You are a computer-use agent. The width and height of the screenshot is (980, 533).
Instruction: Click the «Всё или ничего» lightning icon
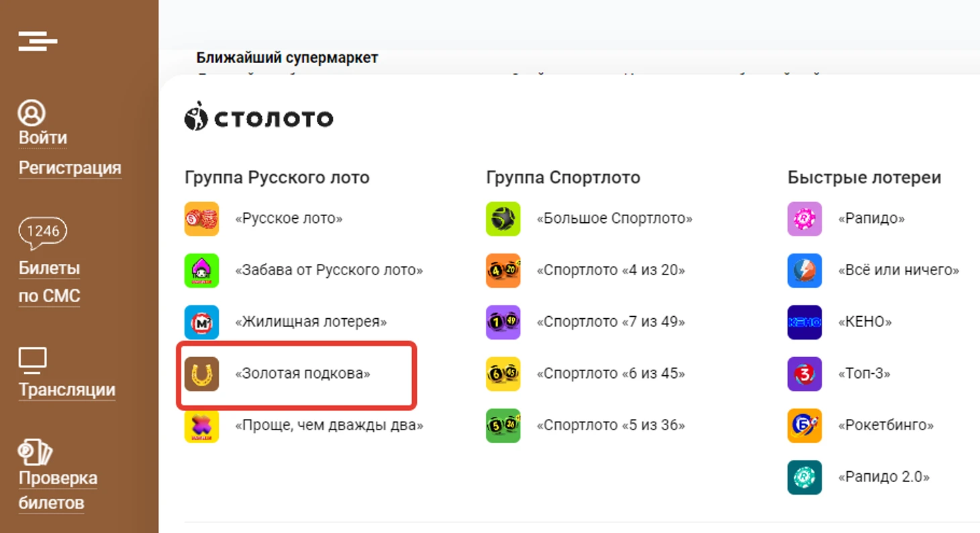pos(804,271)
